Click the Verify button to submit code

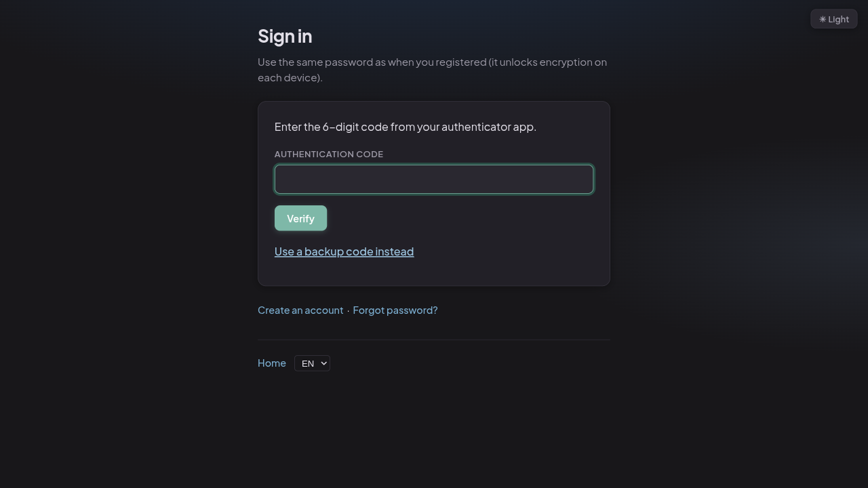(300, 218)
